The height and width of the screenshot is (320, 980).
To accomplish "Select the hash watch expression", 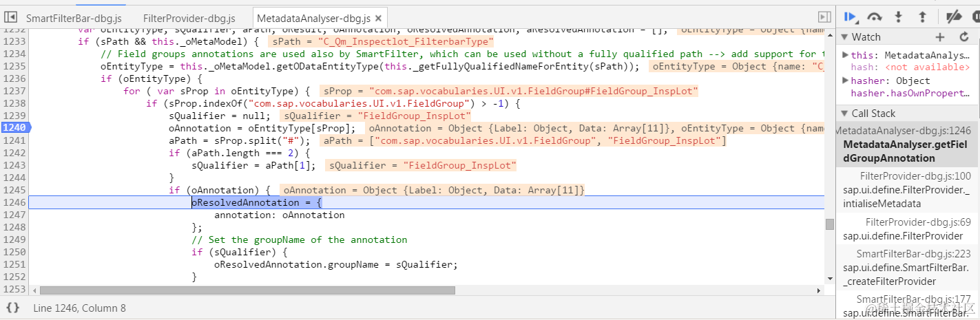I will pyautogui.click(x=910, y=67).
